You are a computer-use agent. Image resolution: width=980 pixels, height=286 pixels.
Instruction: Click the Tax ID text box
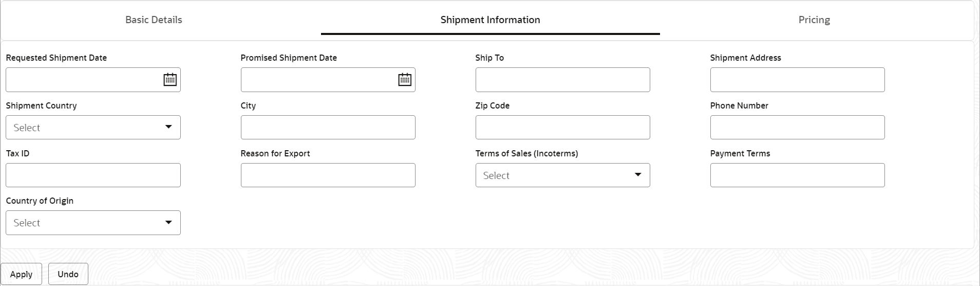(93, 175)
